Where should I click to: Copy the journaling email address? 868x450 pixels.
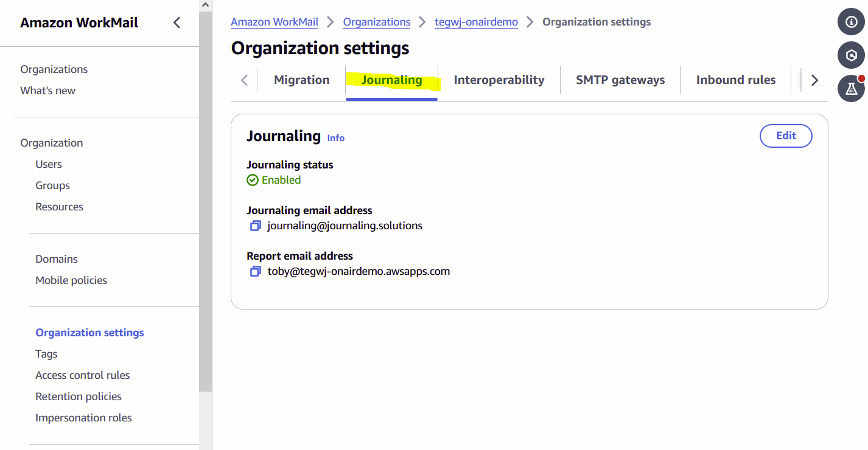point(255,225)
